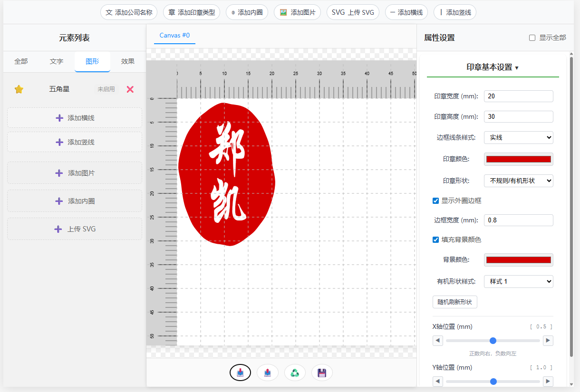The width and height of the screenshot is (580, 392).
Task: Click the green recycle icon below canvas
Action: pos(295,373)
